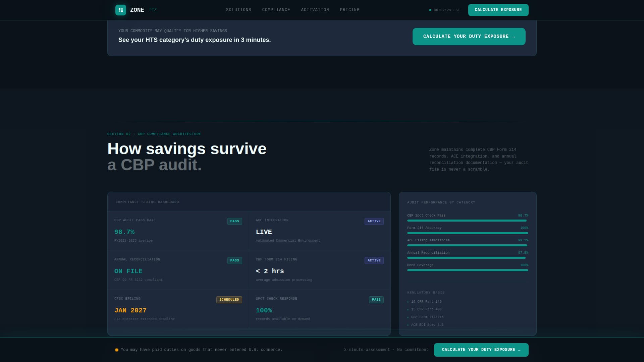Screen dimensions: 644x362
Task: Click the CBP Form 214/216 entry
Action: pos(427,317)
